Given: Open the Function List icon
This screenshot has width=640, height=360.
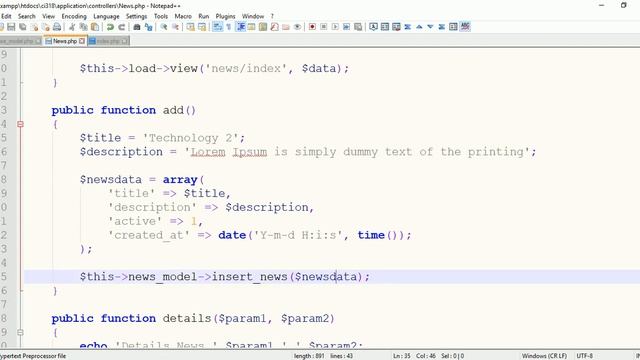Looking at the screenshot, I should (274, 27).
